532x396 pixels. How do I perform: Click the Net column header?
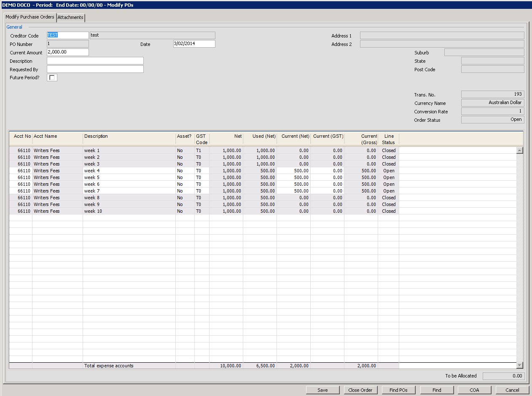coord(226,139)
